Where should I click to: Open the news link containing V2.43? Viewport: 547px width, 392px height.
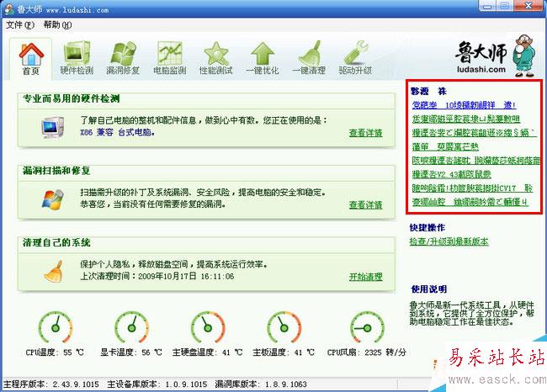[451, 174]
